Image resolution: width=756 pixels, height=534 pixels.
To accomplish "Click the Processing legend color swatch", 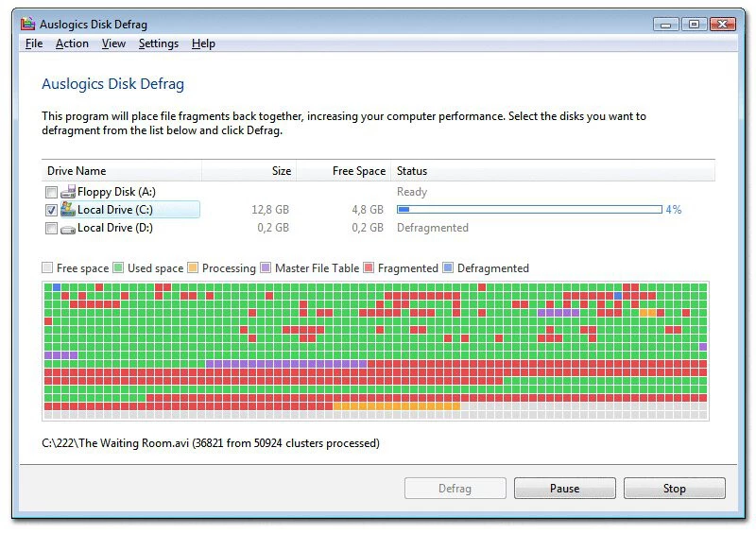I will click(x=193, y=268).
